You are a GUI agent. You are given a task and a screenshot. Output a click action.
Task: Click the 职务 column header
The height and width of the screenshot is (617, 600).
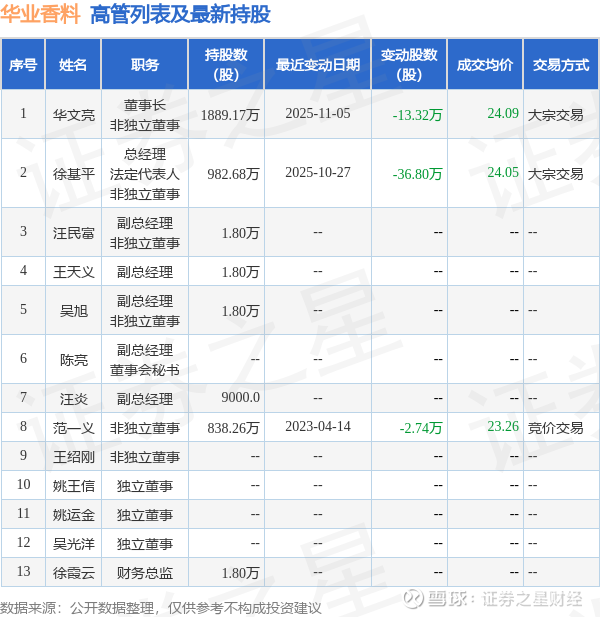pos(145,65)
